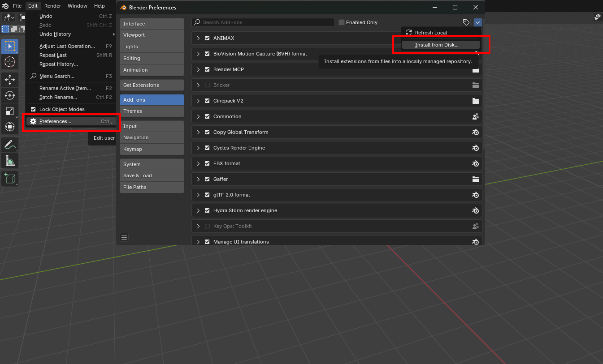Select the Transform tool
603x364 pixels.
coord(10,127)
